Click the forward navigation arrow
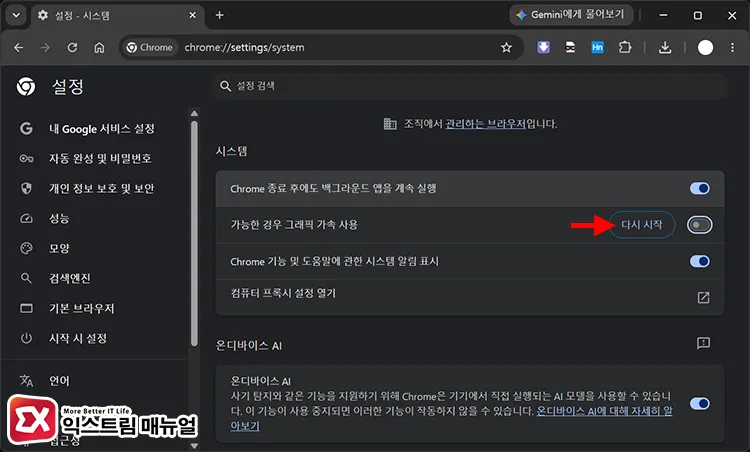 tap(45, 47)
